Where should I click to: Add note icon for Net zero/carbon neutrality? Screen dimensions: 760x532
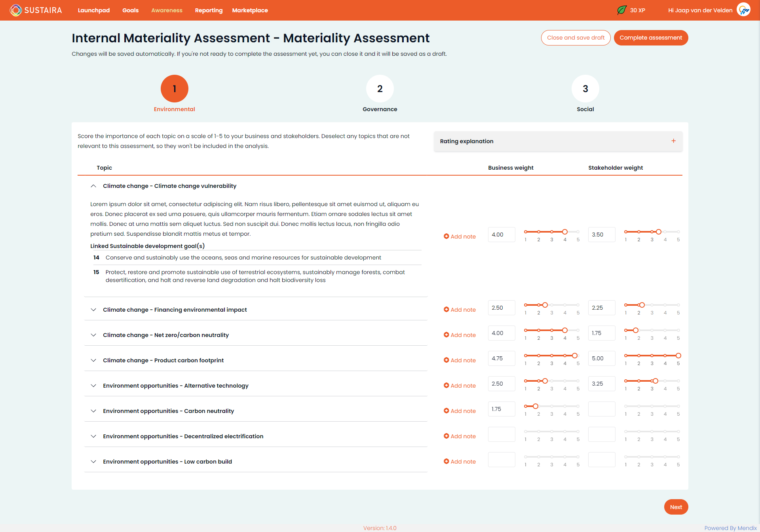tap(446, 335)
